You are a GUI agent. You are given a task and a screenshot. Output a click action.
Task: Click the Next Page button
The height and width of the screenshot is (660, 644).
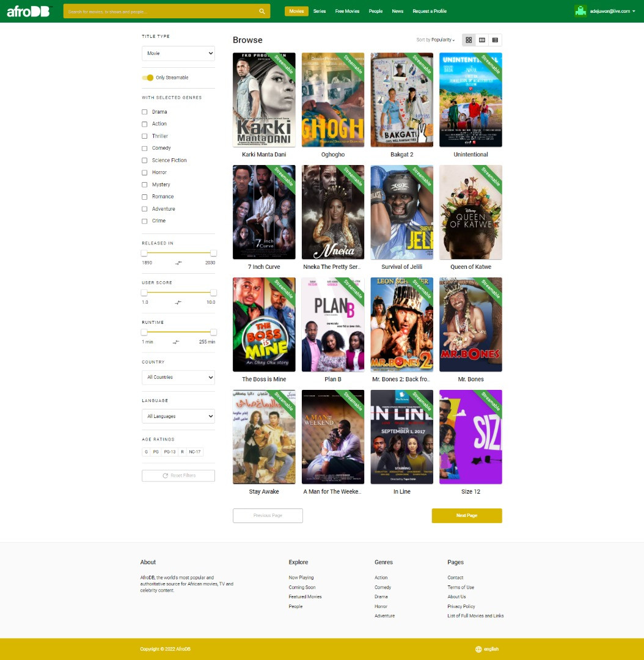click(x=467, y=515)
